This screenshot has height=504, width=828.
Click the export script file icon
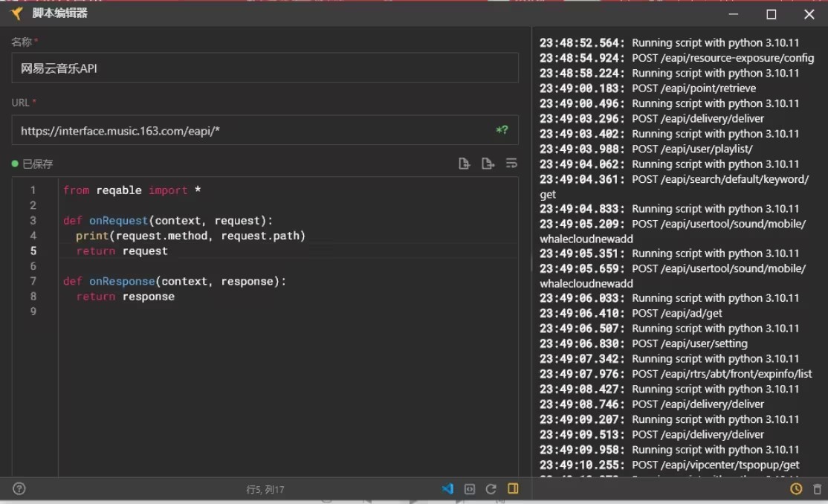pos(488,164)
